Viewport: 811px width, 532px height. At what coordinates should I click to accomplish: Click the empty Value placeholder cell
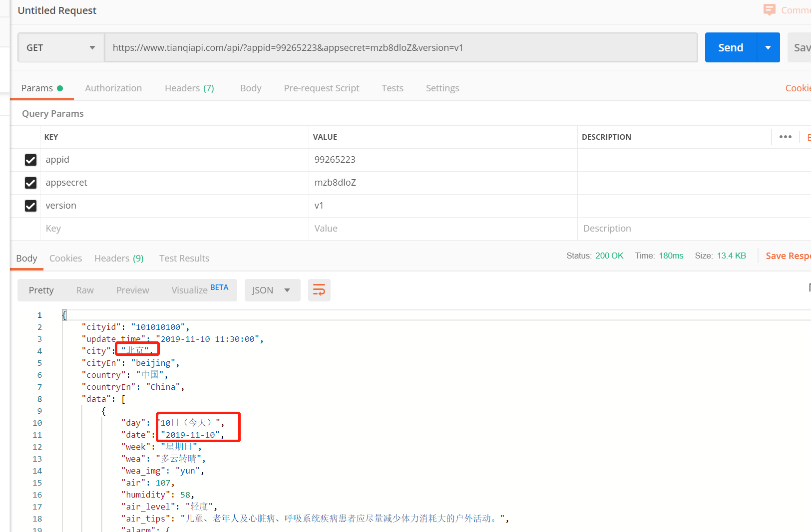click(x=443, y=229)
